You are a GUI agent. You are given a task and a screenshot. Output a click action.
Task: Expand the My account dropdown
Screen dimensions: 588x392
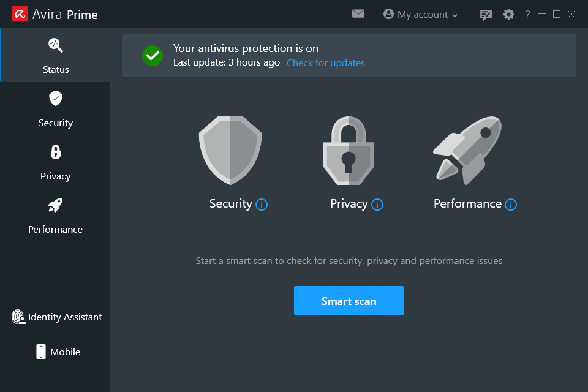coord(420,14)
